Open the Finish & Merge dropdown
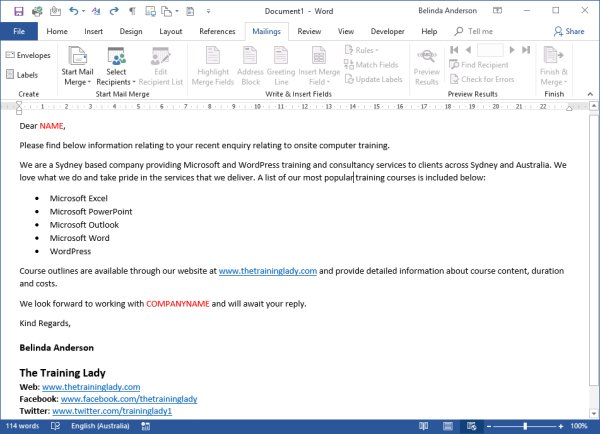 click(x=554, y=66)
